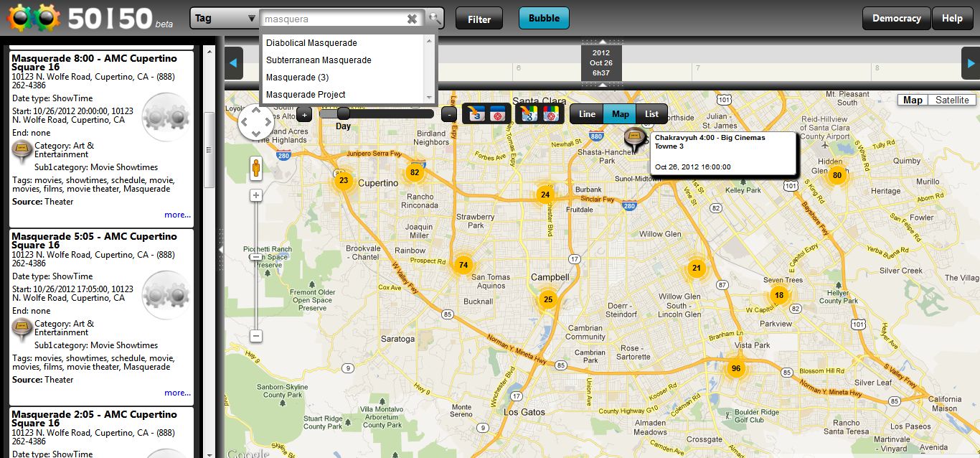Pan the map down with arrow control
Image resolution: width=980 pixels, height=458 pixels.
[256, 134]
